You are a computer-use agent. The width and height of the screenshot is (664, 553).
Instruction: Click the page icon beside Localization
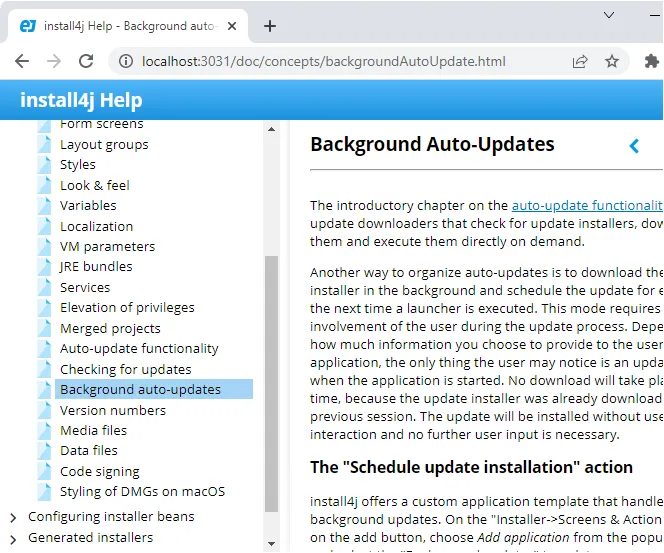tap(44, 226)
